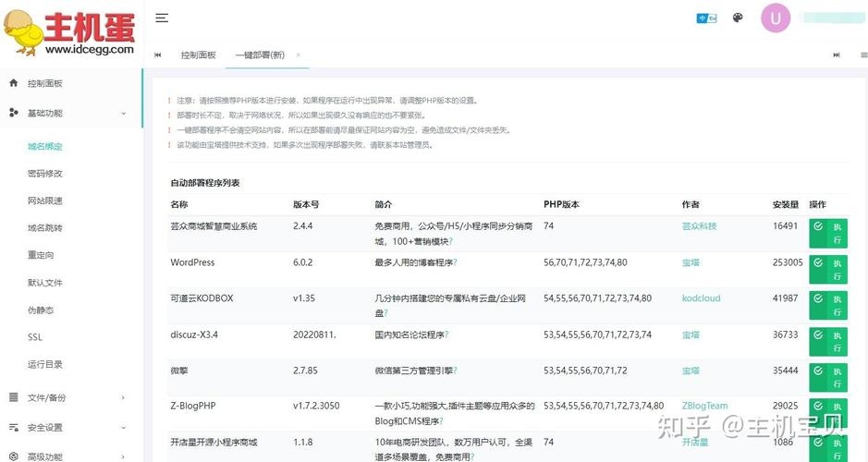The height and width of the screenshot is (462, 868).
Task: Open SSL in the sidebar
Action: coord(34,337)
